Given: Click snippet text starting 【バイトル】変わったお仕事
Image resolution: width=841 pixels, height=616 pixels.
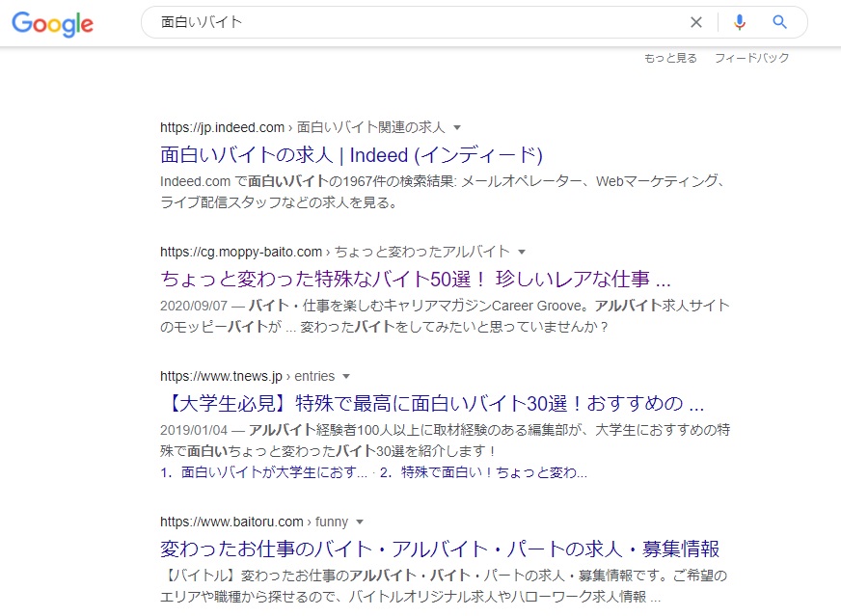Looking at the screenshot, I should 444,586.
